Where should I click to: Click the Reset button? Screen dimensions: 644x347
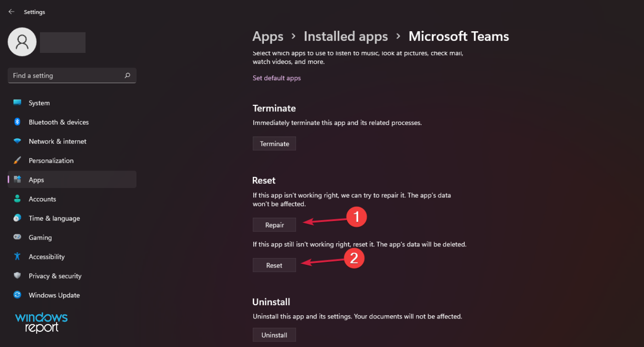[274, 265]
